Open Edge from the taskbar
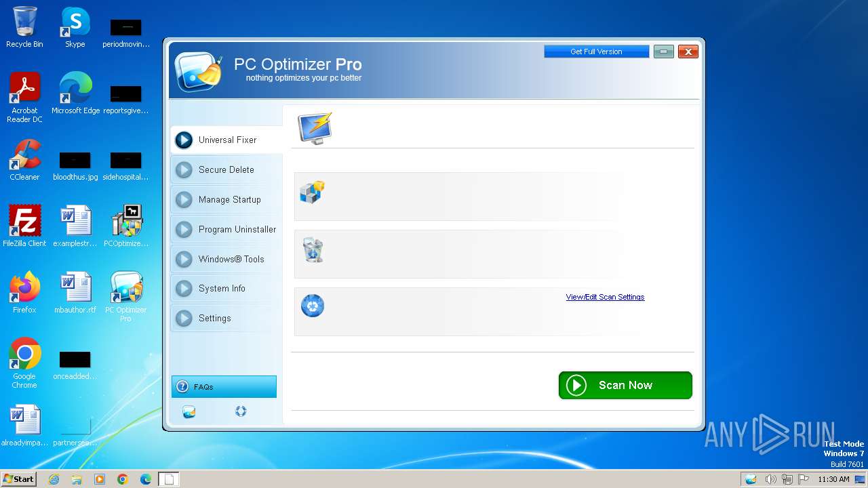Viewport: 868px width, 488px height. [146, 479]
